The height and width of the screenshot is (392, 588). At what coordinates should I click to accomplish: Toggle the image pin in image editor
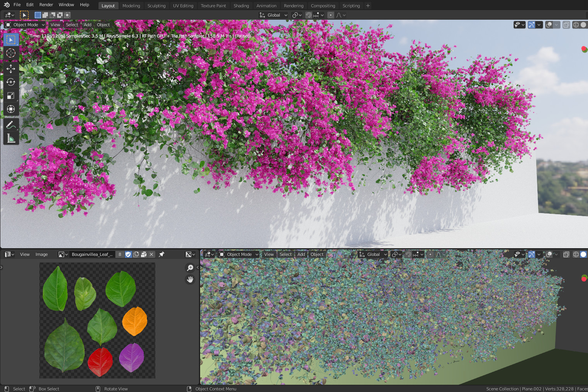coord(161,254)
